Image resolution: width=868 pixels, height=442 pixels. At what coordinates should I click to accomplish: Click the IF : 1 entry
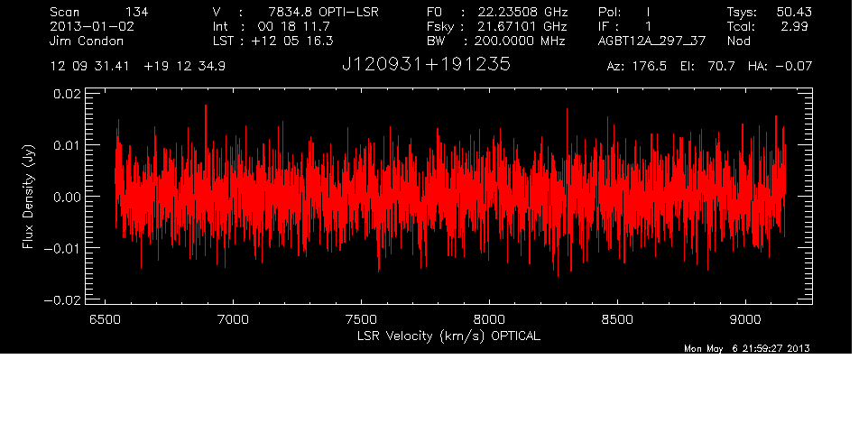tap(624, 26)
